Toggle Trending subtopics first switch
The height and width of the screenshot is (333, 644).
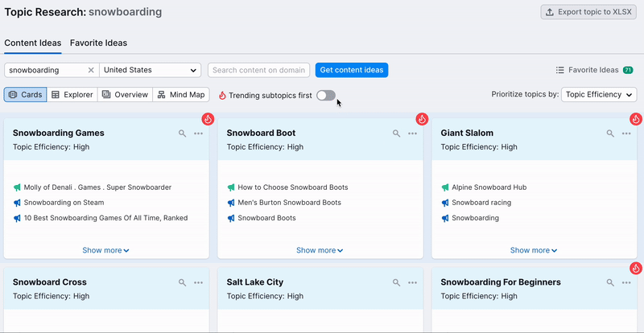pyautogui.click(x=325, y=95)
